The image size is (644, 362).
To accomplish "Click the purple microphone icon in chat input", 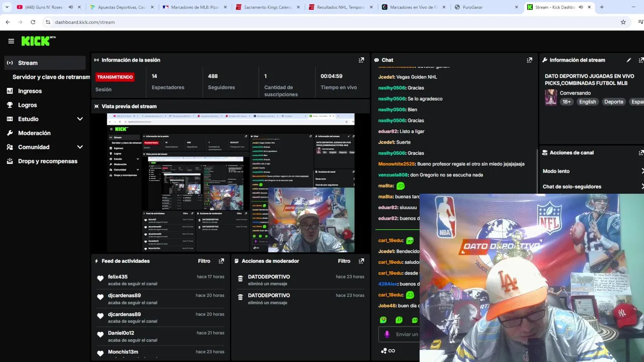I will [387, 334].
